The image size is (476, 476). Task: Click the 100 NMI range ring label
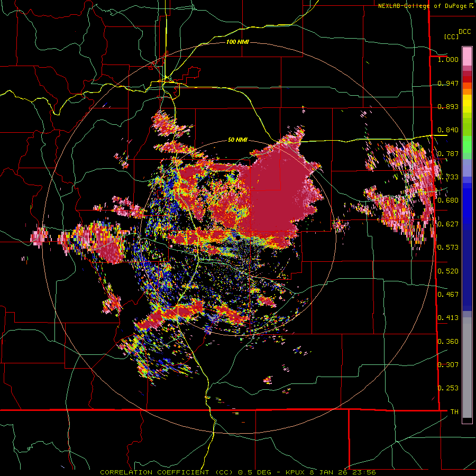point(237,42)
